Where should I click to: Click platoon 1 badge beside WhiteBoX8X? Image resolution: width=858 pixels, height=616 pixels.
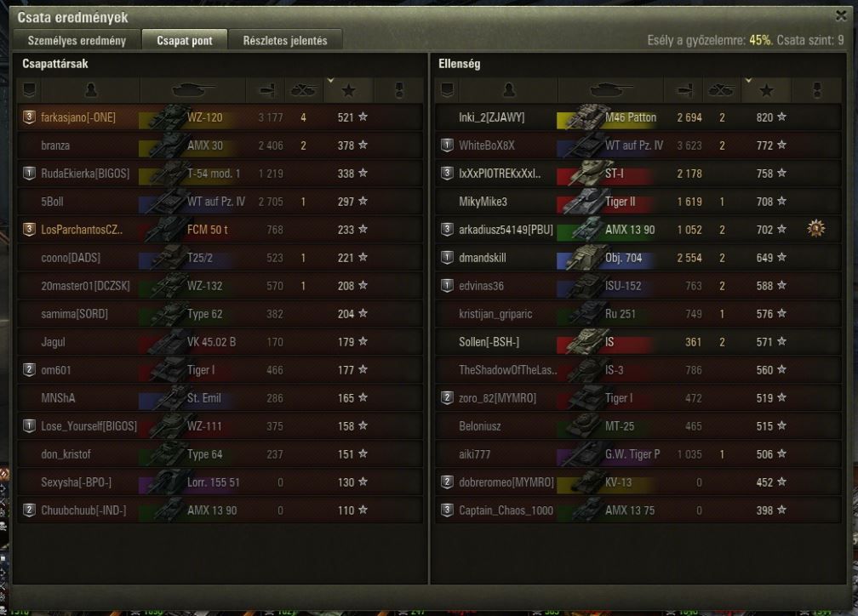point(447,145)
